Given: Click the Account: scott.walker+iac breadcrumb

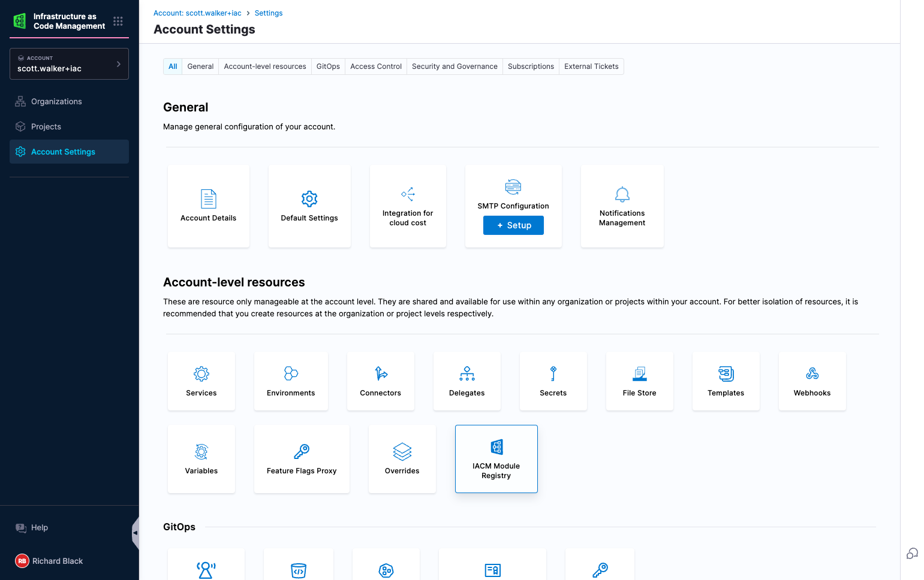Looking at the screenshot, I should tap(197, 13).
